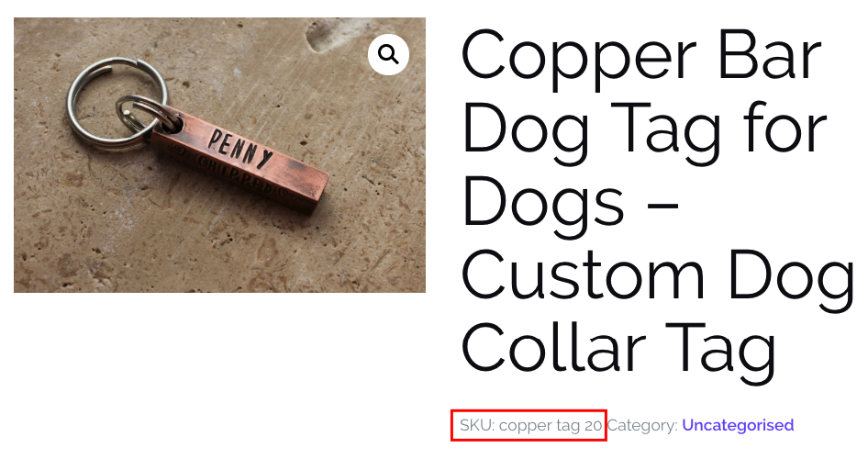This screenshot has width=868, height=459.
Task: Open the image zoom magnifier icon
Action: tap(389, 54)
